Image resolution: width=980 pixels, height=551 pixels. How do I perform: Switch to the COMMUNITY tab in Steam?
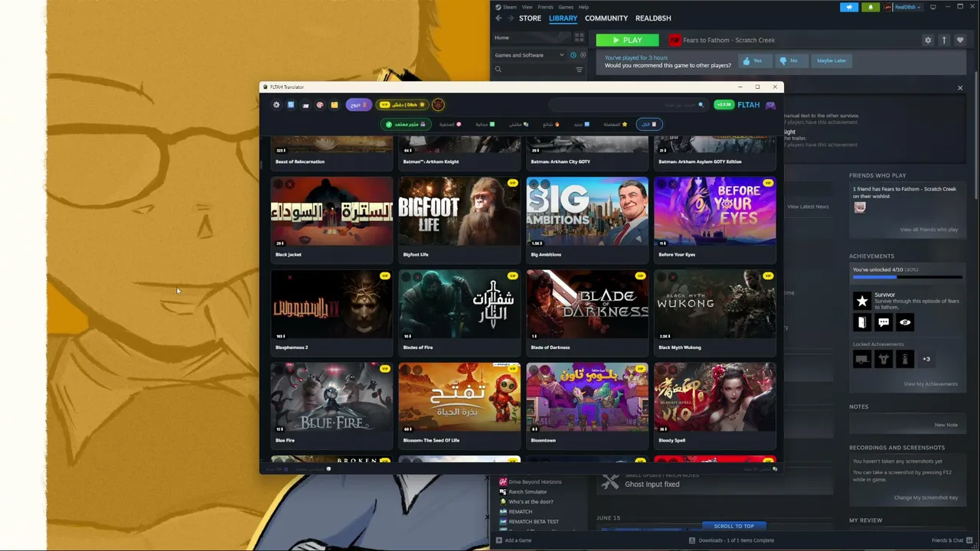coord(606,18)
